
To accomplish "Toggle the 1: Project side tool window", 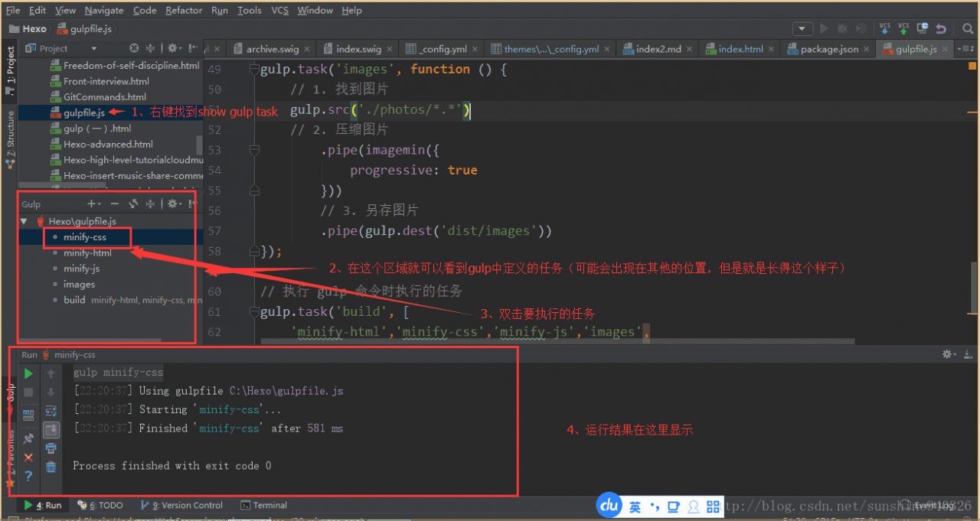I will pos(10,70).
